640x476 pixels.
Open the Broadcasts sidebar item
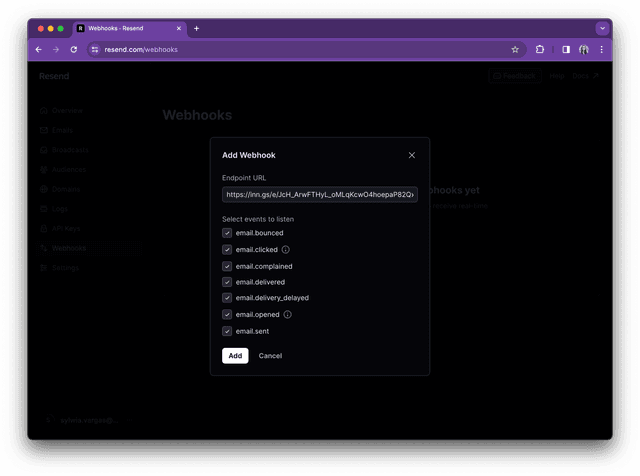click(x=64, y=150)
